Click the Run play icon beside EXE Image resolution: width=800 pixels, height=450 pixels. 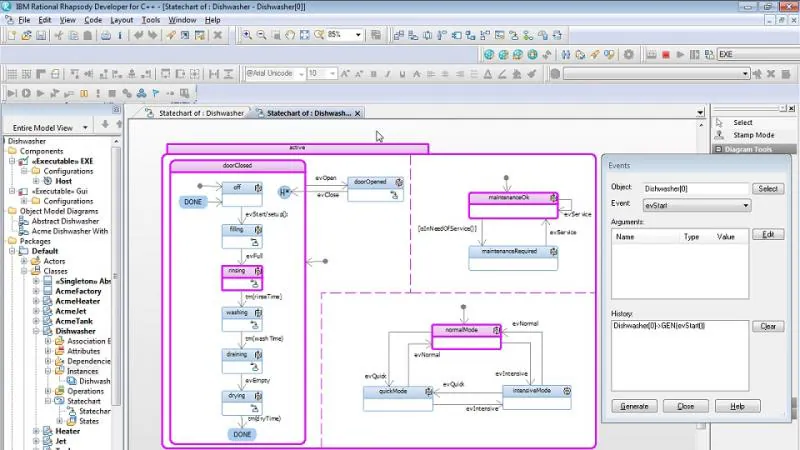click(680, 55)
